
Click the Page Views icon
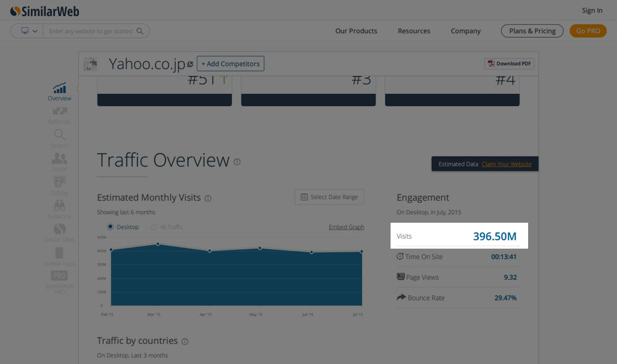(400, 276)
